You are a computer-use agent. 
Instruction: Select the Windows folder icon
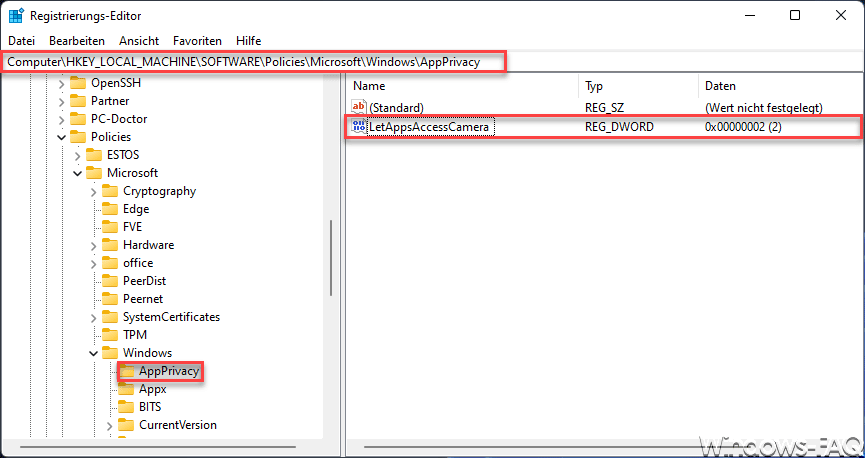point(110,353)
